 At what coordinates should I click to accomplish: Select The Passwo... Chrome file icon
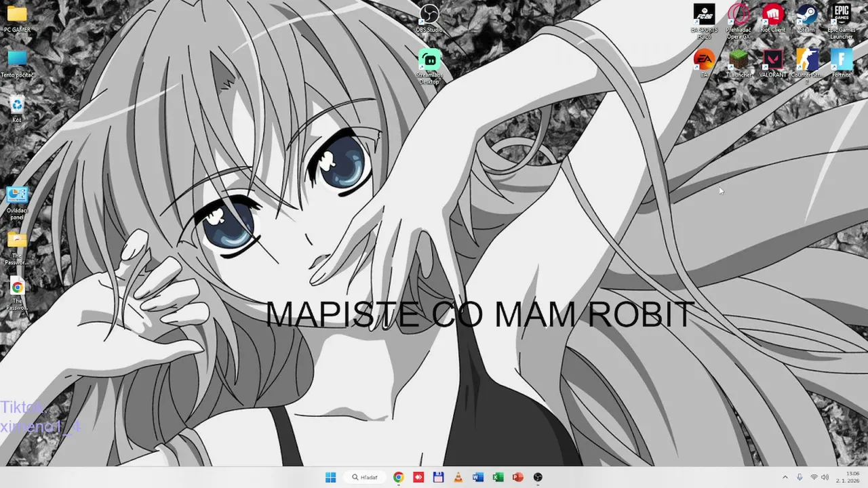point(17,295)
